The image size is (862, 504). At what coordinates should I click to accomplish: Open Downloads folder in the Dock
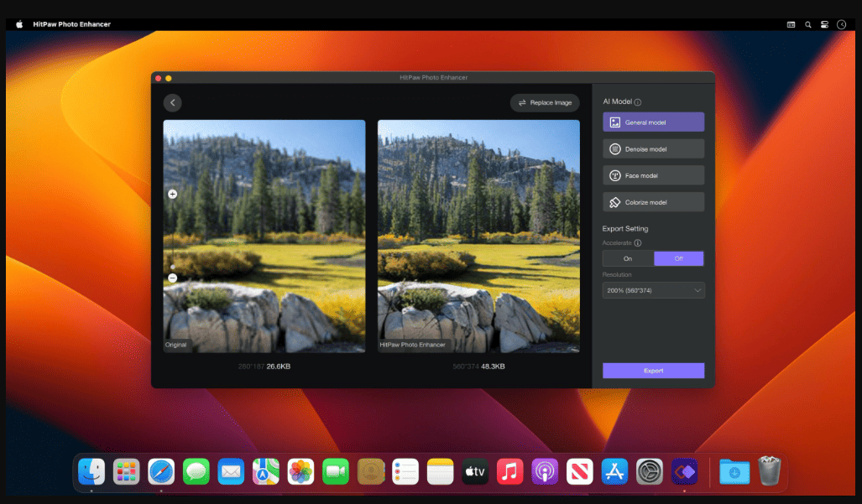coord(734,471)
